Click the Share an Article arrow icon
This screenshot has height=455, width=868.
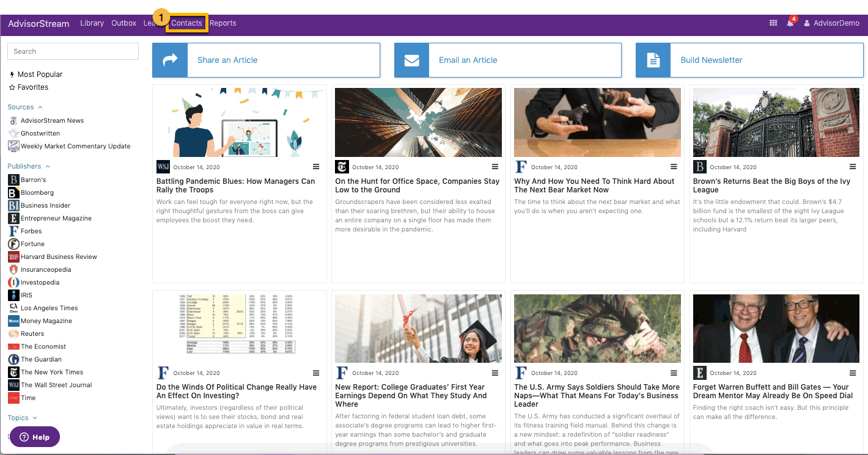170,60
